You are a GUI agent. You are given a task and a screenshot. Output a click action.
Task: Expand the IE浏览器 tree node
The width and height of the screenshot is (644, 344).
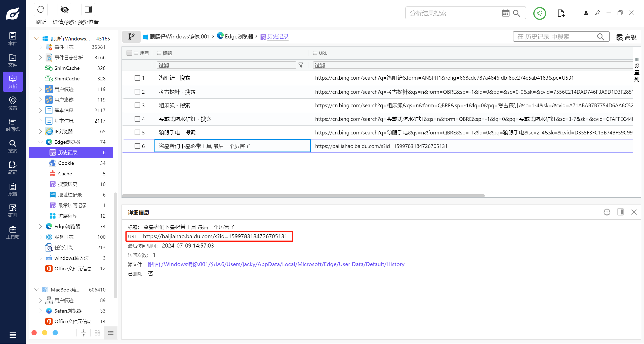[40, 131]
